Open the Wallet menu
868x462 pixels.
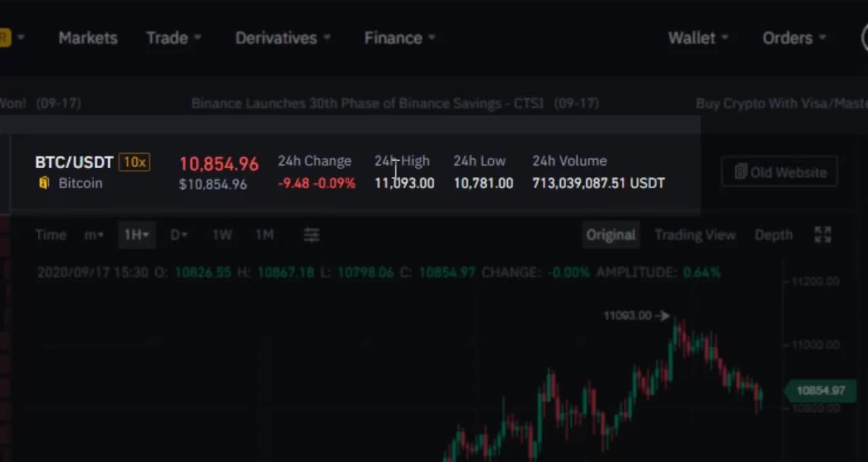[698, 38]
